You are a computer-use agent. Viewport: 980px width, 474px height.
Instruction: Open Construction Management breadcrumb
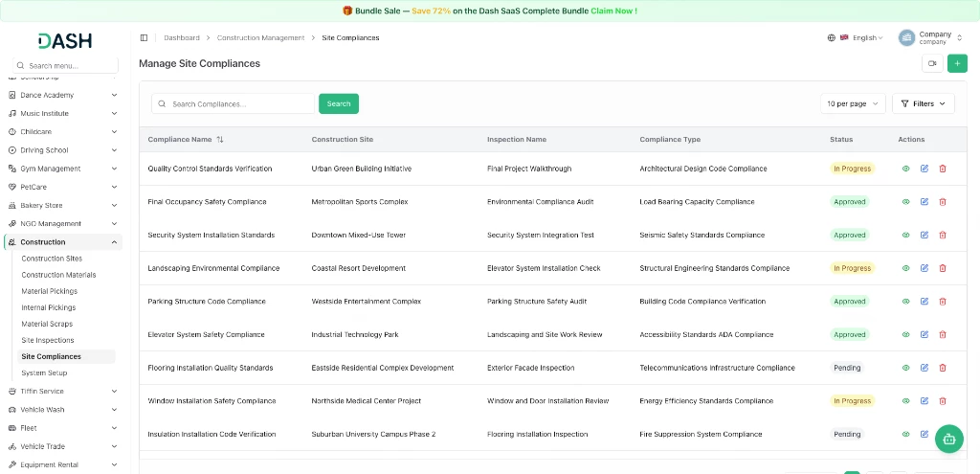[x=260, y=37]
